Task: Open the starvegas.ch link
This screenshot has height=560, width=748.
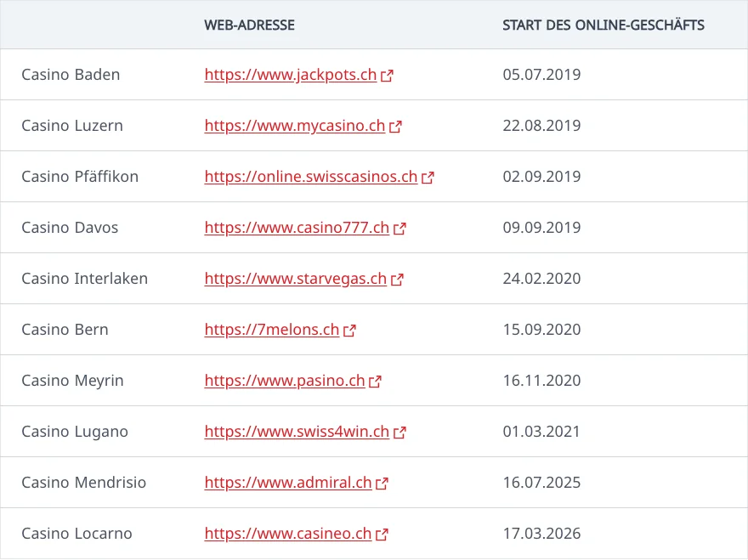Action: point(296,279)
